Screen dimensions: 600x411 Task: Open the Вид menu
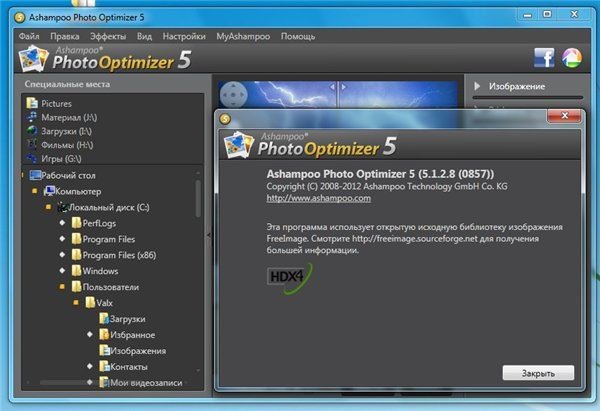pos(144,36)
